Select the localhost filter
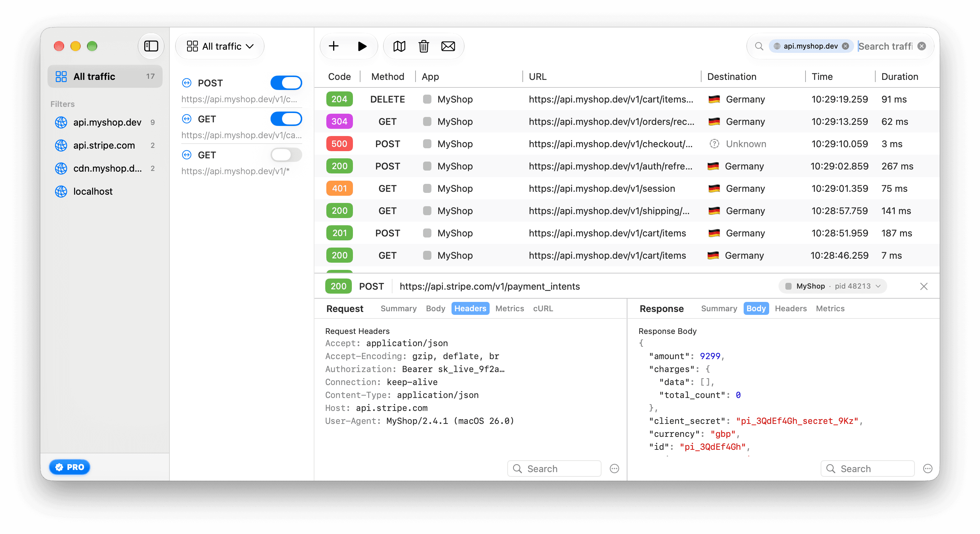Viewport: 980px width, 534px height. 105,191
